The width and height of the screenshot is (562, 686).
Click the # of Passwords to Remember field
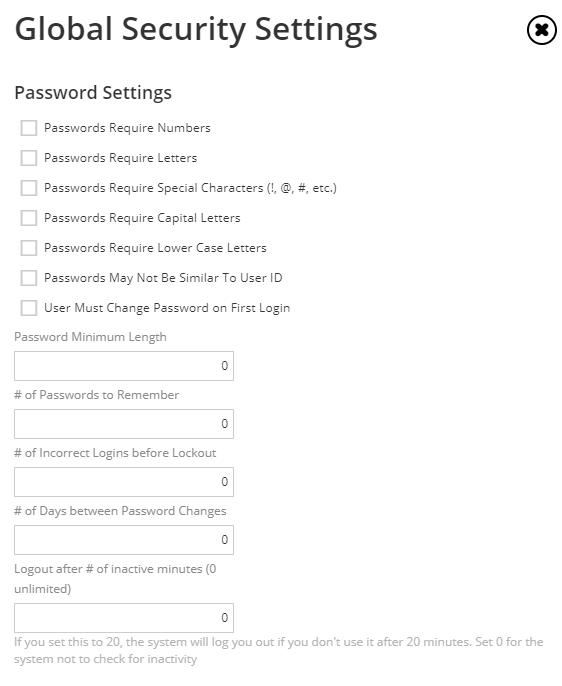point(124,424)
